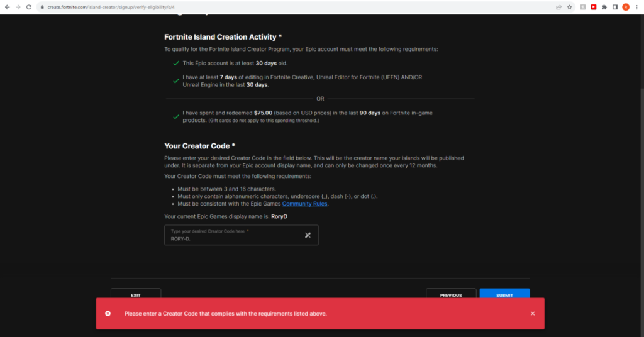Open the red YouTube extension icon
This screenshot has height=337, width=644.
594,7
